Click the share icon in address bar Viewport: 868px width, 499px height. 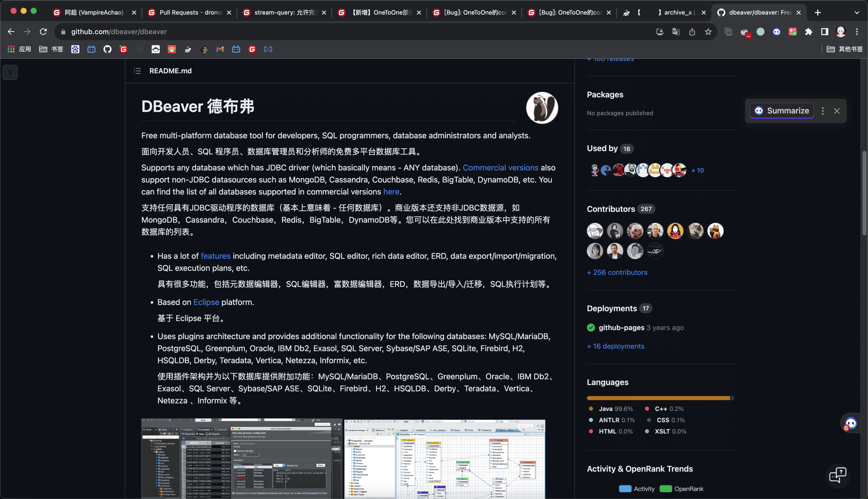pos(692,32)
